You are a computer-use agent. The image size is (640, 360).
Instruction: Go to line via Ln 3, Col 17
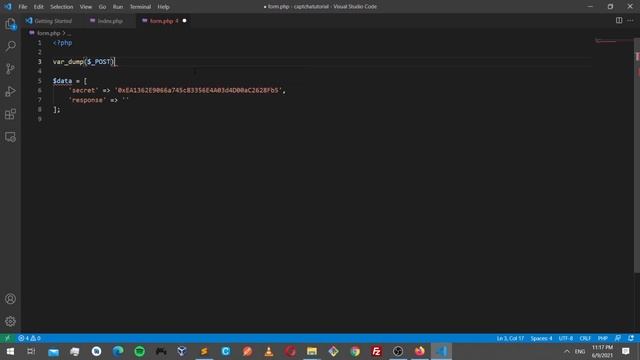pos(510,338)
